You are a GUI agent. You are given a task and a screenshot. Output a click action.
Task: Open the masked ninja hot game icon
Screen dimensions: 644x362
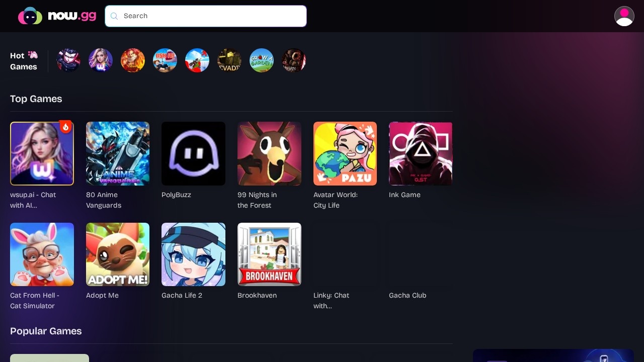coord(68,60)
